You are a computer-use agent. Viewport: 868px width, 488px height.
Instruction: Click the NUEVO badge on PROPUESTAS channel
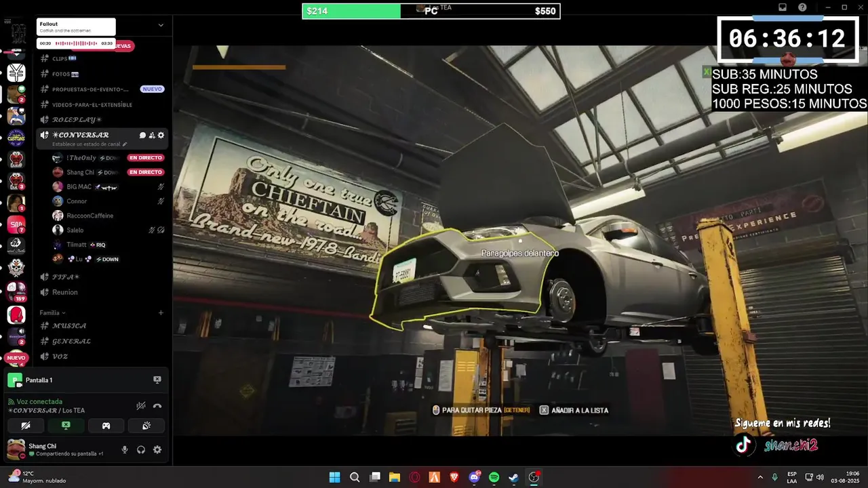(x=152, y=89)
